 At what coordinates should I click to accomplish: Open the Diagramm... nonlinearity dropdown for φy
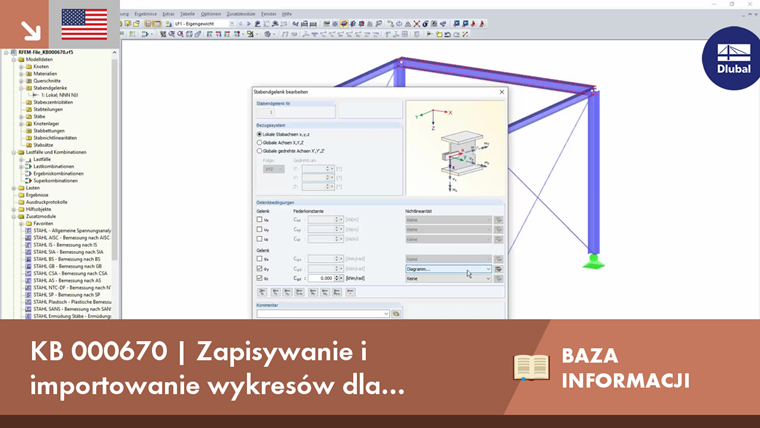tap(448, 269)
